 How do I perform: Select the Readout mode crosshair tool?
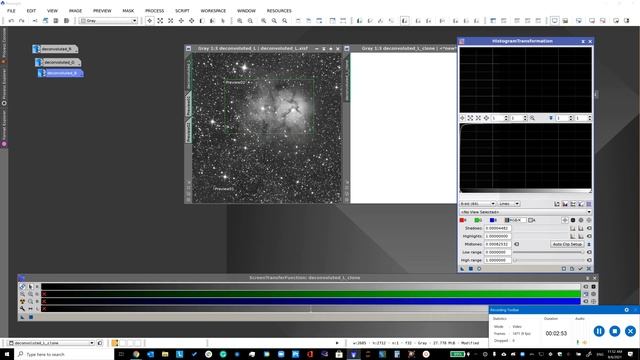click(149, 20)
